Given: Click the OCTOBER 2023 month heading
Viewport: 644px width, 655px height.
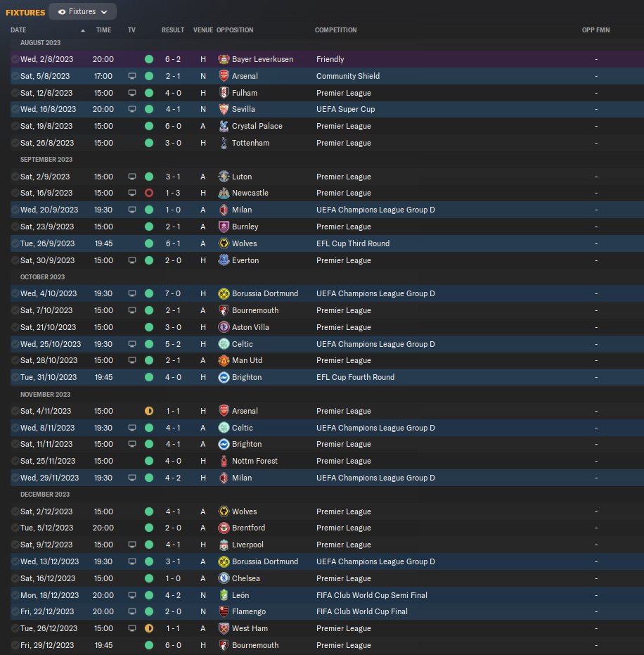Looking at the screenshot, I should (x=42, y=277).
